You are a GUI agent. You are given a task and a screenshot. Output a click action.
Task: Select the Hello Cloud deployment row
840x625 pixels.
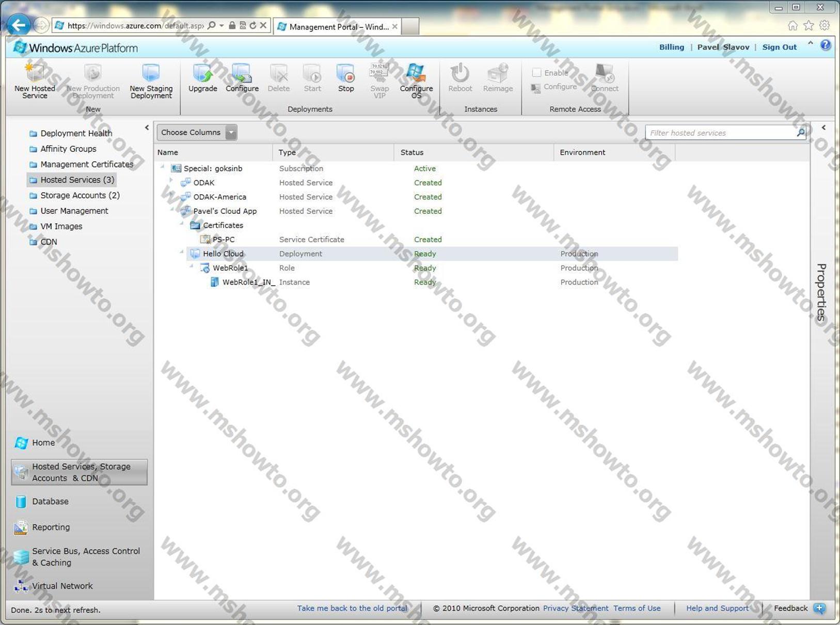pos(417,254)
